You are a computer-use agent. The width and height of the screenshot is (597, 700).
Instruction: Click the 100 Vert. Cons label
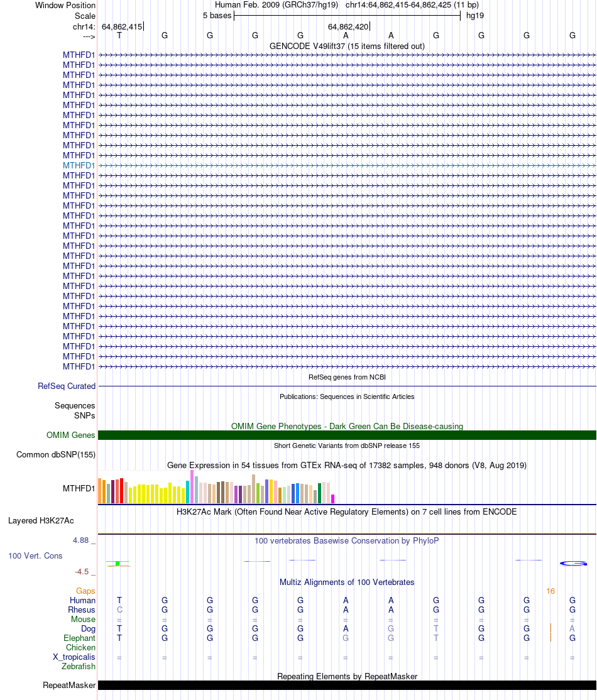(35, 556)
